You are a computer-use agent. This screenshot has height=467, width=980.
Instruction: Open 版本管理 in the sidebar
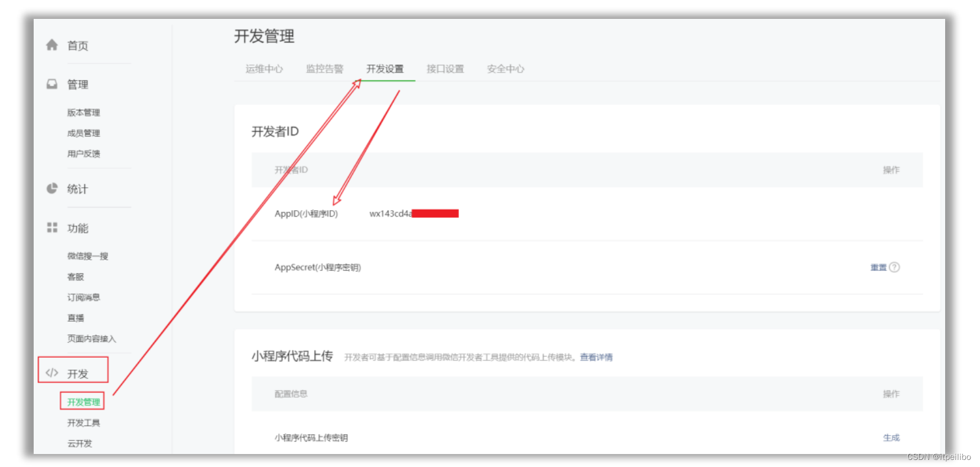(83, 112)
